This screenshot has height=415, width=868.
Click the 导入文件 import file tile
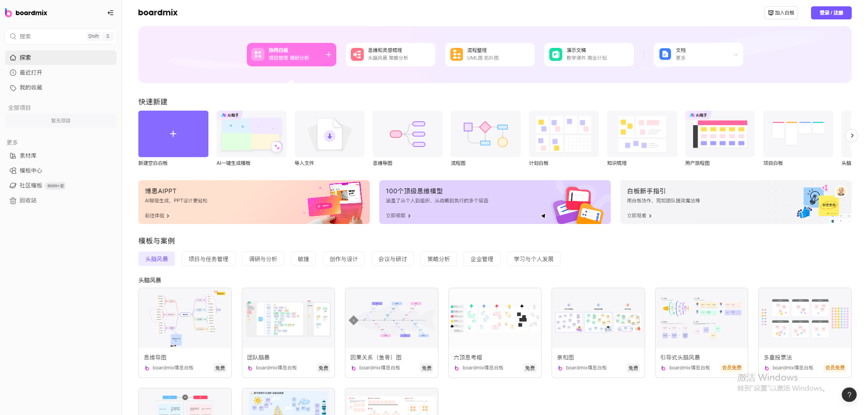coord(329,134)
